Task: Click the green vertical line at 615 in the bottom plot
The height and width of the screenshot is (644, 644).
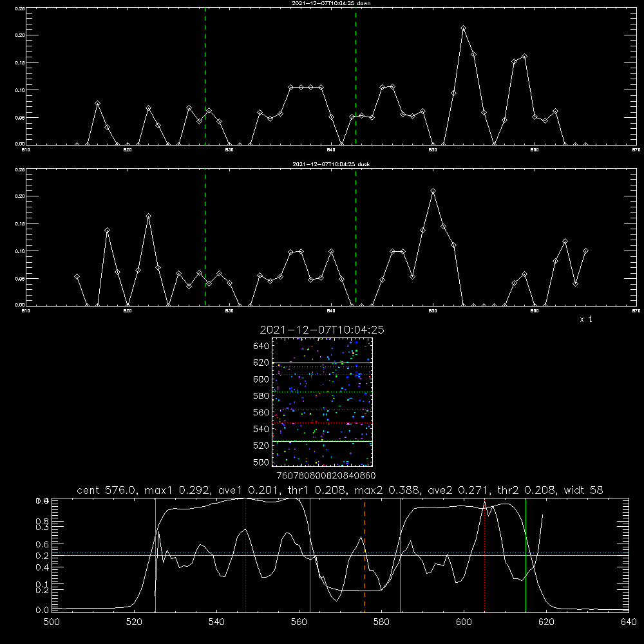Action: pyautogui.click(x=526, y=554)
